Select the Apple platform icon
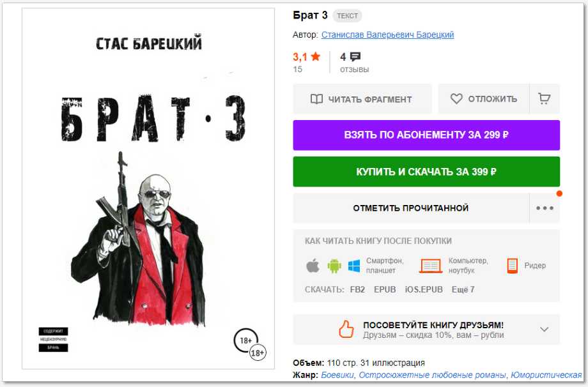This screenshot has height=387, width=588. click(x=313, y=266)
